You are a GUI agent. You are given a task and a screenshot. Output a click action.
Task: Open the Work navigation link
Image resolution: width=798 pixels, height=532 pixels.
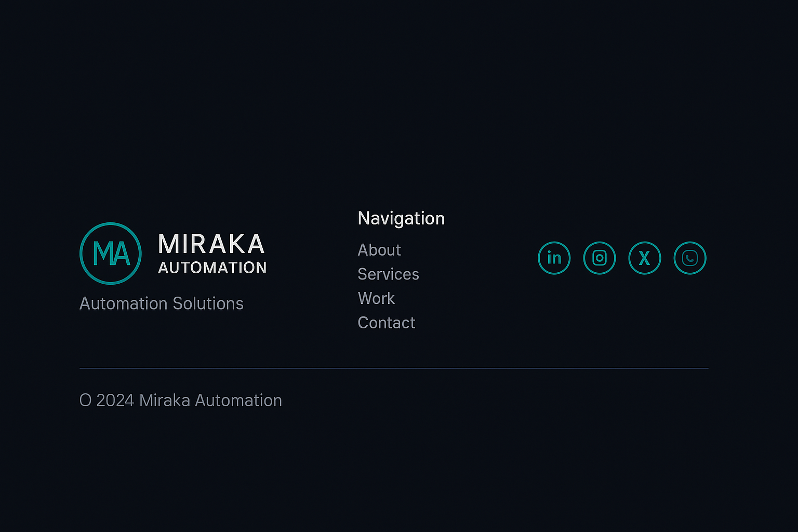376,298
